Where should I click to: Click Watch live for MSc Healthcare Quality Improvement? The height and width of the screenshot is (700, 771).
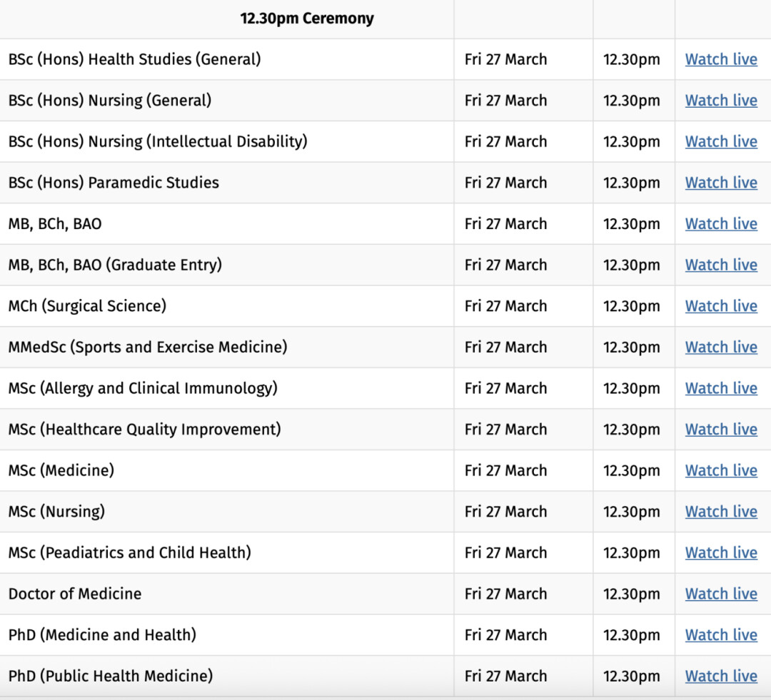coord(720,430)
